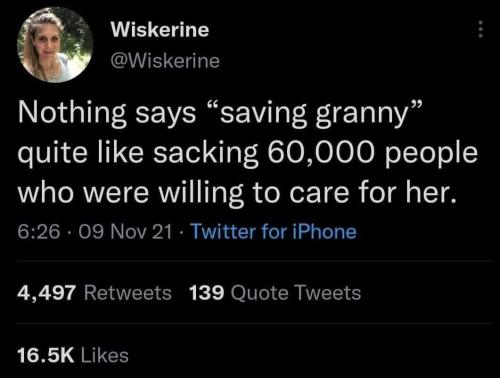This screenshot has height=378, width=500.
Task: Click the 6:26 timestamp
Action: [x=39, y=232]
